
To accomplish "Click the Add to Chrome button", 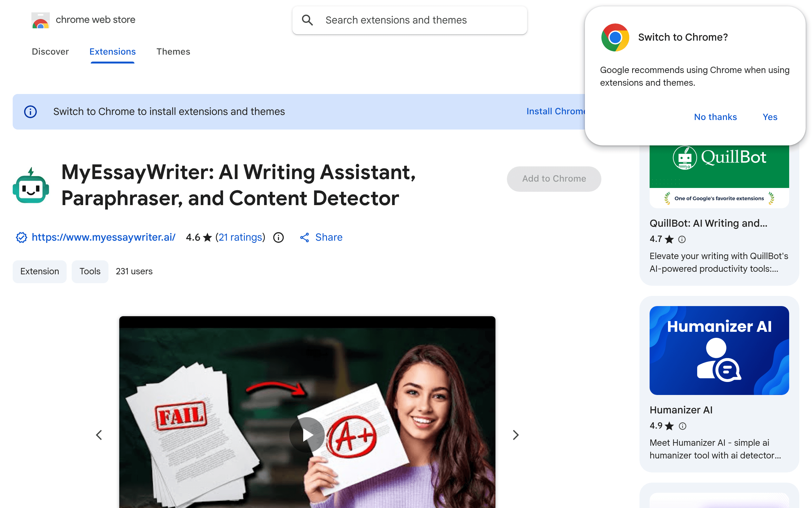I will pos(554,179).
